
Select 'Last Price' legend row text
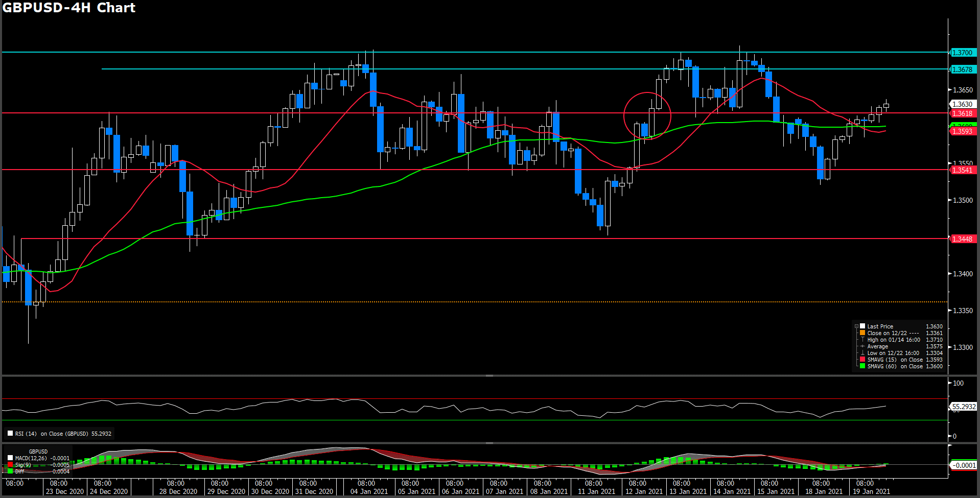coord(880,326)
